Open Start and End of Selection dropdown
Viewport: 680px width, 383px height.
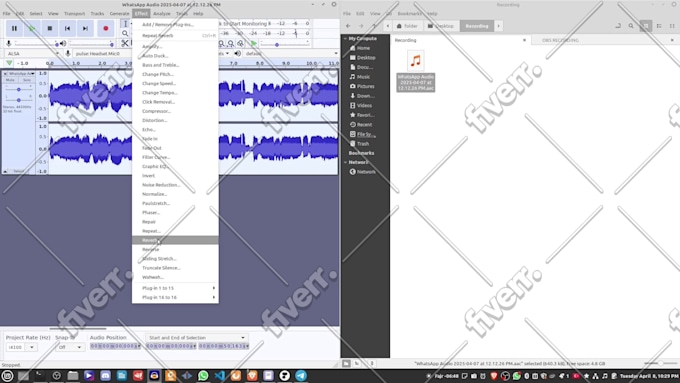(x=196, y=337)
